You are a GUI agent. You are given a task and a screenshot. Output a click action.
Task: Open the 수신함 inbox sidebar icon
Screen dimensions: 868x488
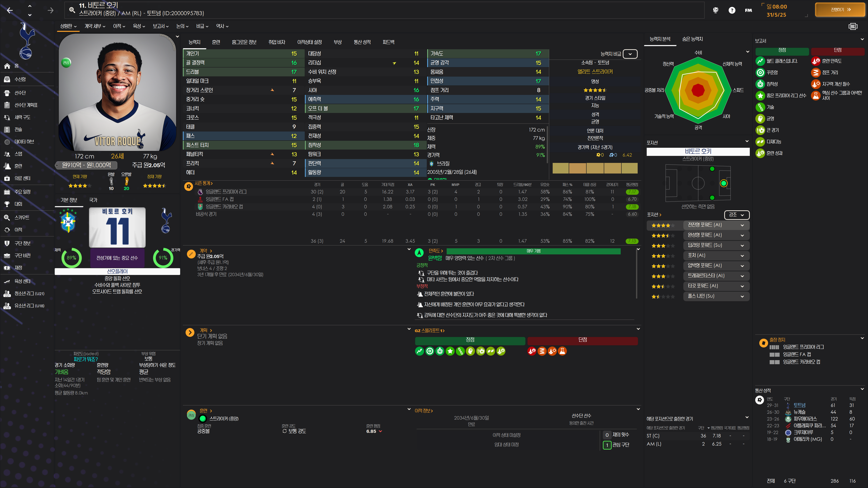click(7, 79)
